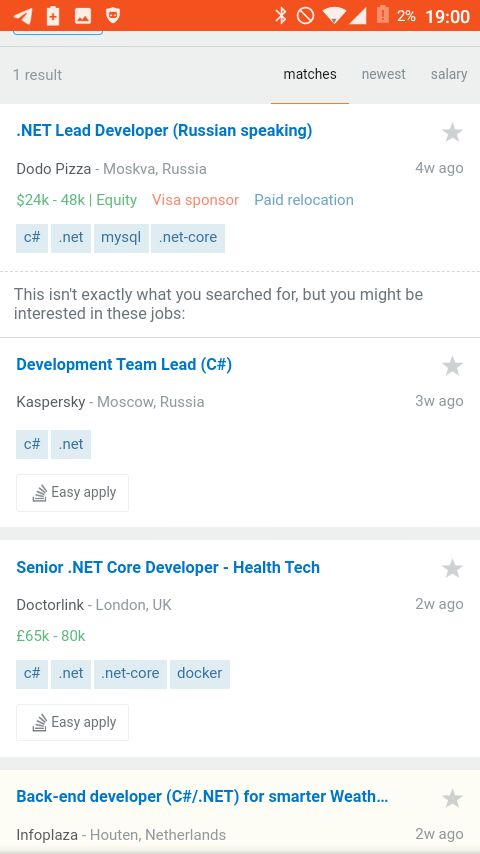Star the .NET Lead Developer job
This screenshot has height=854, width=480.
[452, 132]
